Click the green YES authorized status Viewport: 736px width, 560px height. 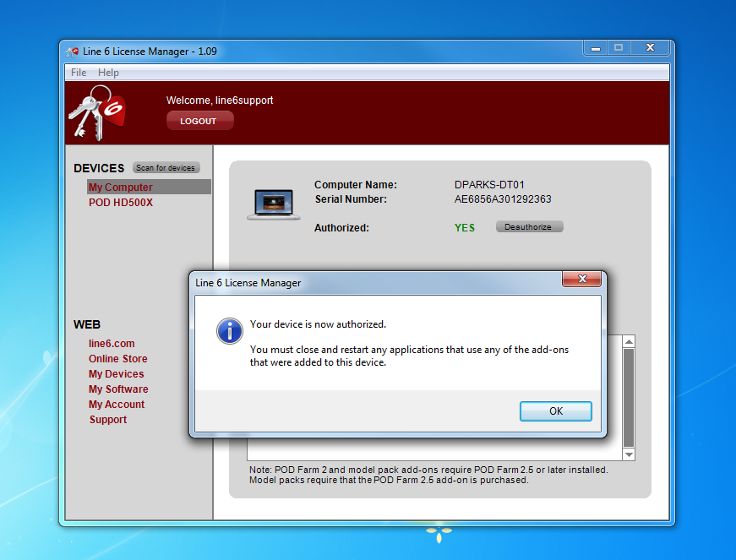coord(465,228)
